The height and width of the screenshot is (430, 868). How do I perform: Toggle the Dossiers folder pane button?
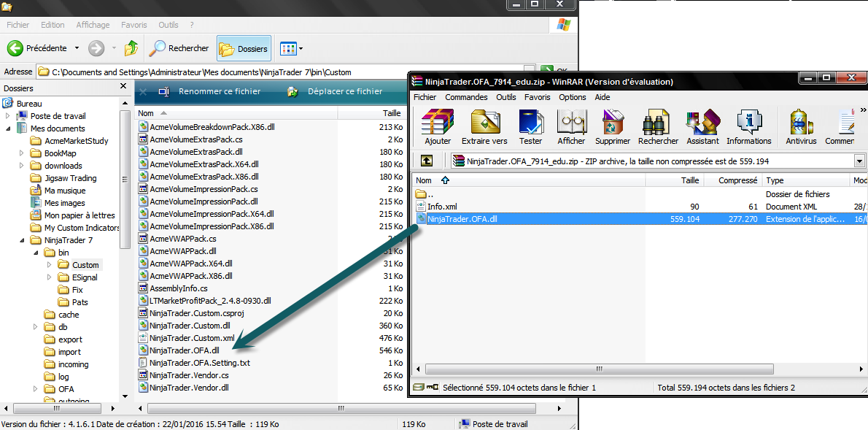244,49
